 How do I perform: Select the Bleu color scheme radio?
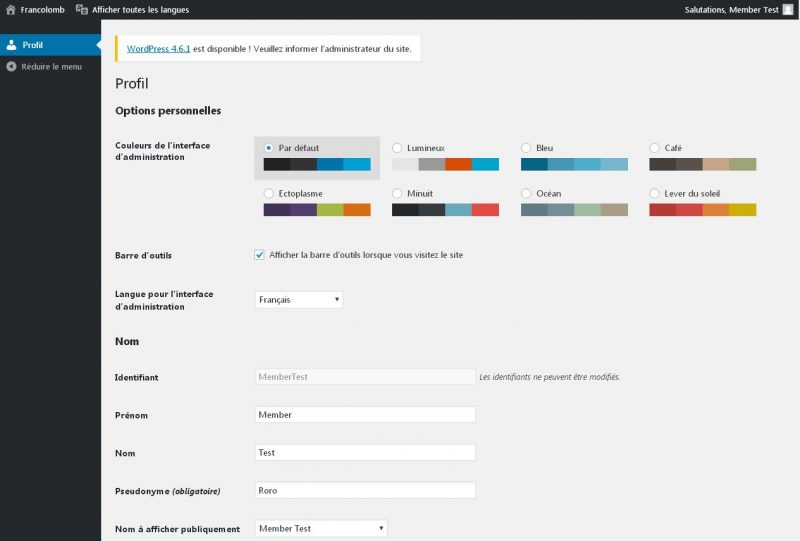pos(526,148)
